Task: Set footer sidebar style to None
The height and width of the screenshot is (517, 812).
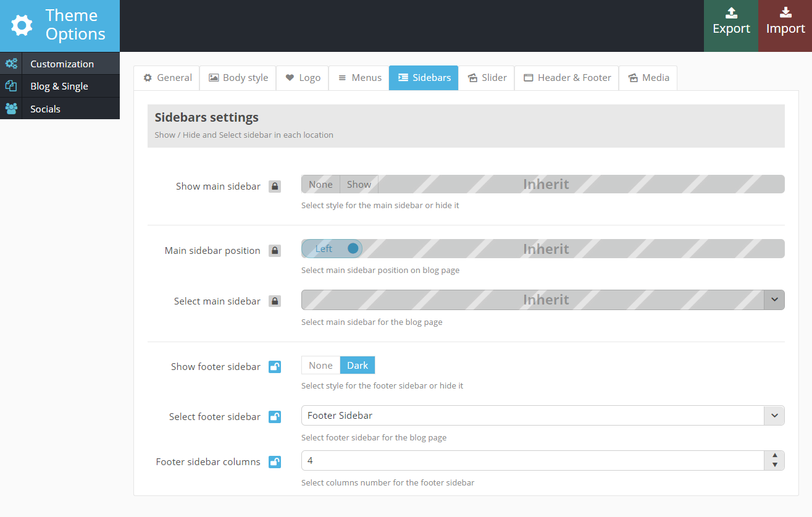Action: click(320, 366)
